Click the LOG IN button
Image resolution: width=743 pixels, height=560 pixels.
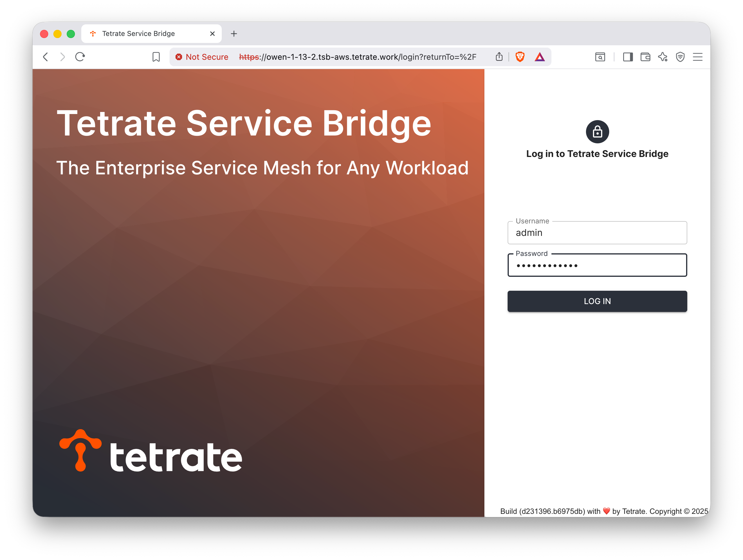pos(597,301)
